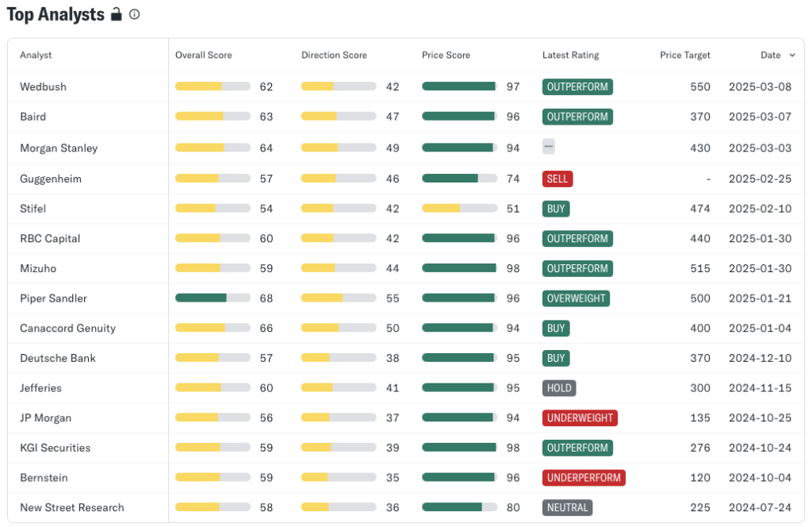Screen dimensions: 812x527
Task: Click the Top Analysts heading
Action: pos(56,14)
